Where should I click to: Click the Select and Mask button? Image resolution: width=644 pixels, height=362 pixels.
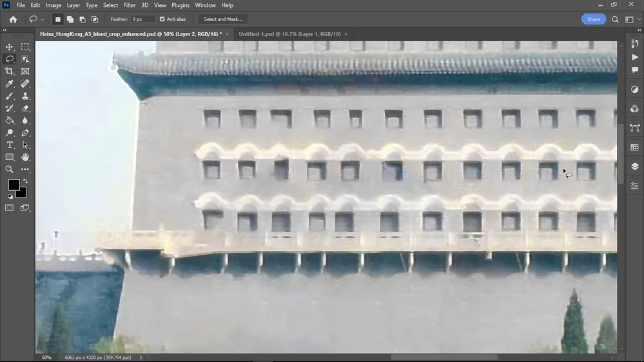223,19
